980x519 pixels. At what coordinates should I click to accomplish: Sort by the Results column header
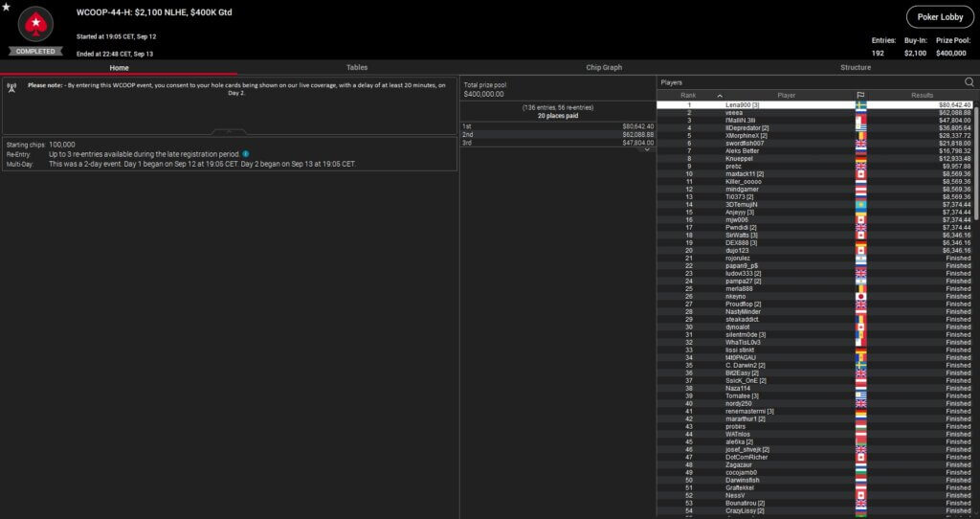(x=922, y=96)
